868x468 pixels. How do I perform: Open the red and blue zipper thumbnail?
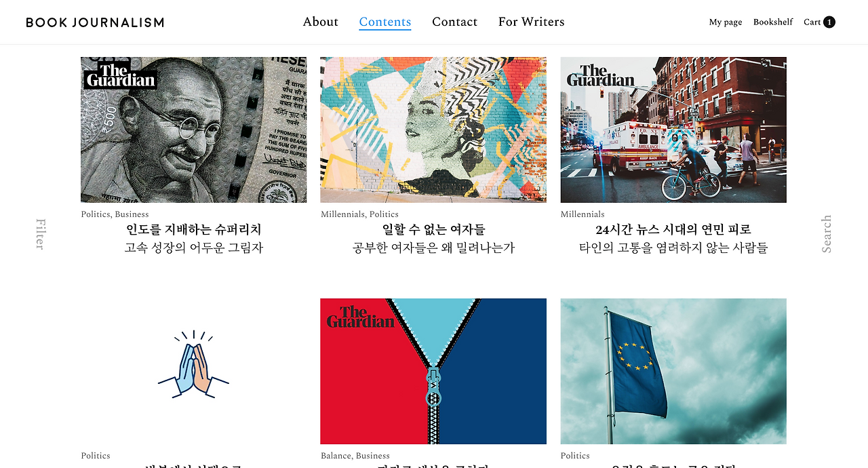pos(433,371)
